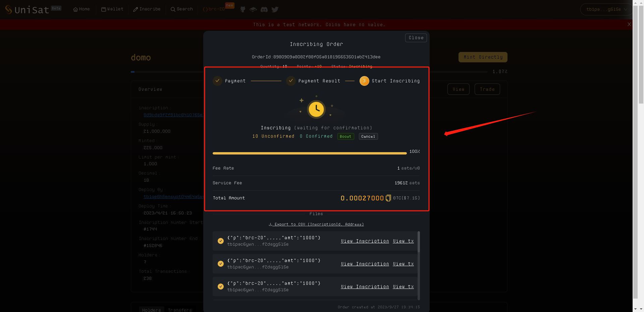Click the inscribing progress bar

[309, 153]
